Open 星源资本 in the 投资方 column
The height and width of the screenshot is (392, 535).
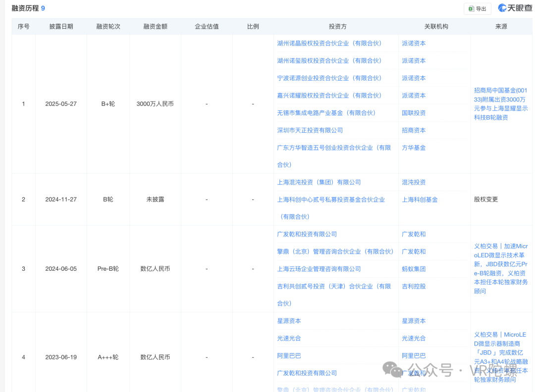click(289, 321)
